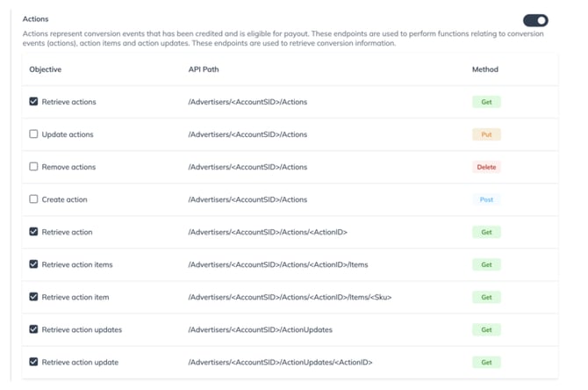Screen dimensions: 588x390
Task: Tick the Create action checkbox
Action: tap(33, 199)
